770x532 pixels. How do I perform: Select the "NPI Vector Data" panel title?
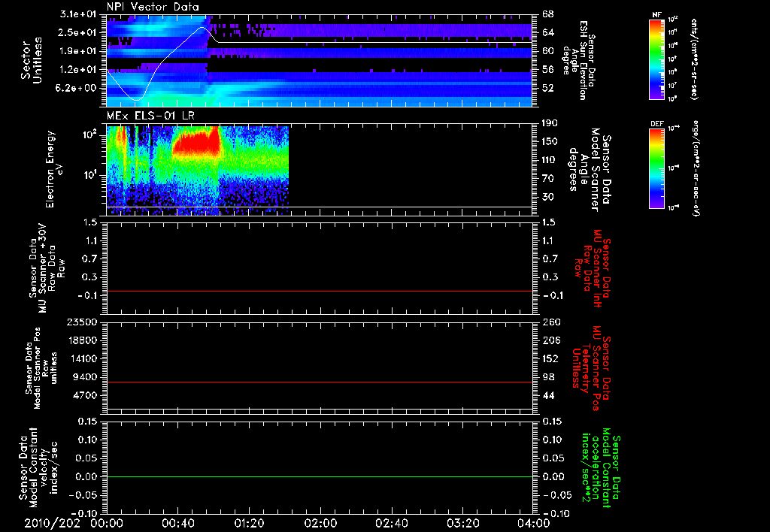tap(153, 7)
